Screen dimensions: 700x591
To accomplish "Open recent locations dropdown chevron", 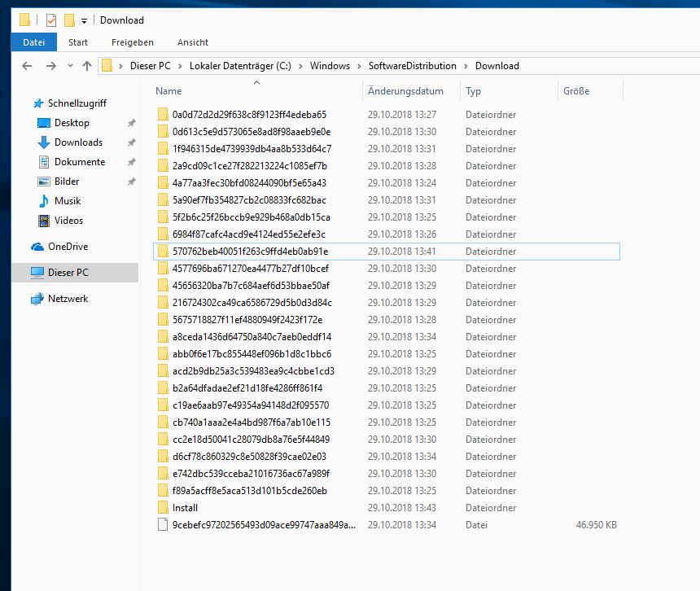I will [x=70, y=66].
